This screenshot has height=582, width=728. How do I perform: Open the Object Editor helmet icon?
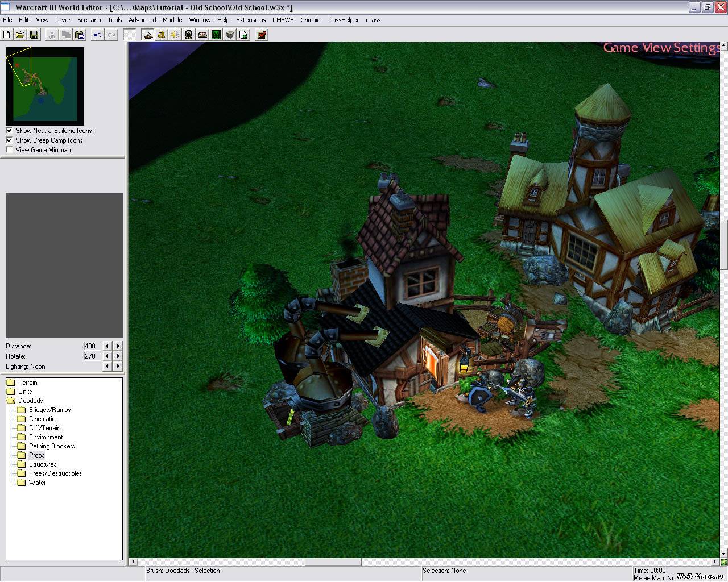pos(189,35)
